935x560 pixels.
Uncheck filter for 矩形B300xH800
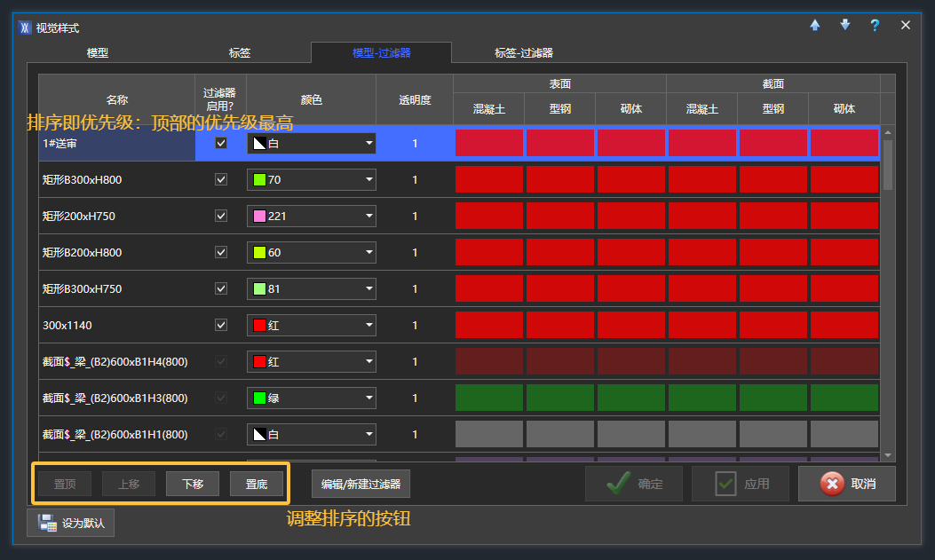tap(220, 179)
